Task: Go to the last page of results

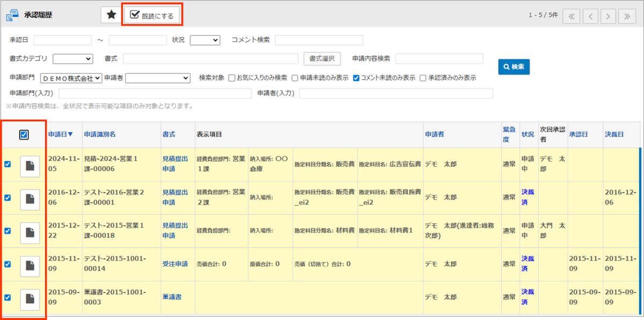Action: 627,16
